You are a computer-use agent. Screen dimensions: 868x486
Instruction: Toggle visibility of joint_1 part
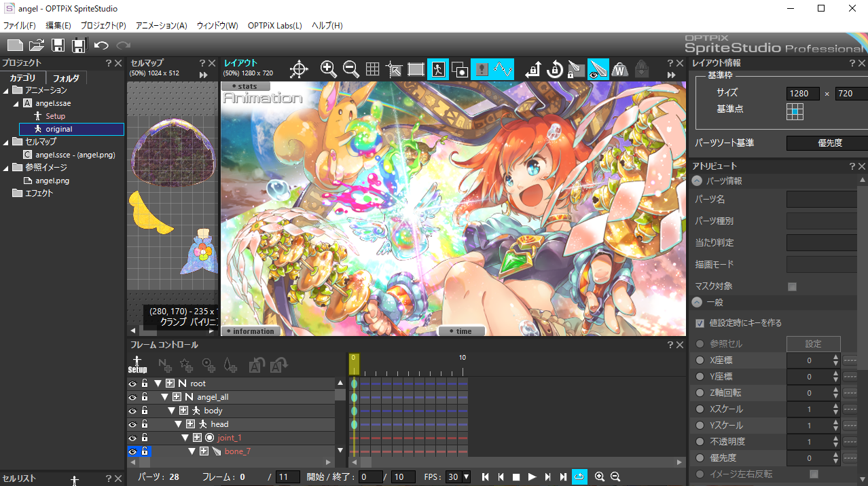coord(132,438)
